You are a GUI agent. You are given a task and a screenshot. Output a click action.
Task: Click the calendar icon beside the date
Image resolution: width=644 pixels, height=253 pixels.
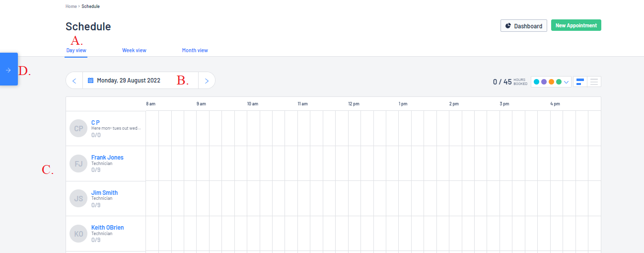[90, 81]
